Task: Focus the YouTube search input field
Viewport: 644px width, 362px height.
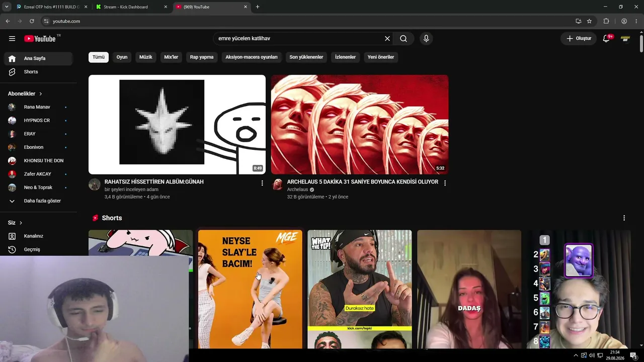Action: point(299,39)
